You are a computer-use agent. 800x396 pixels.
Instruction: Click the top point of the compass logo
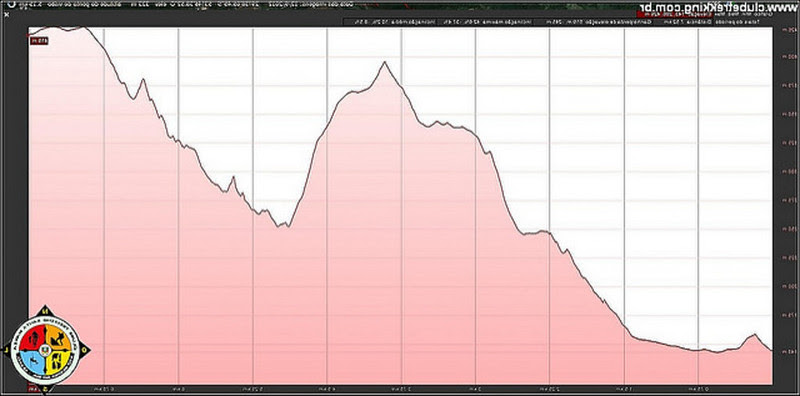pos(45,310)
